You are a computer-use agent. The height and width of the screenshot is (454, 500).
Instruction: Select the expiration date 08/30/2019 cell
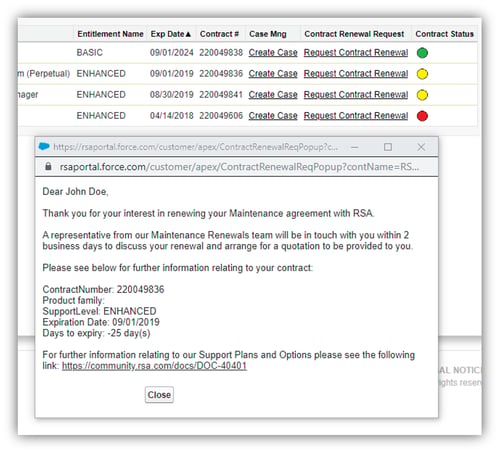tap(172, 95)
